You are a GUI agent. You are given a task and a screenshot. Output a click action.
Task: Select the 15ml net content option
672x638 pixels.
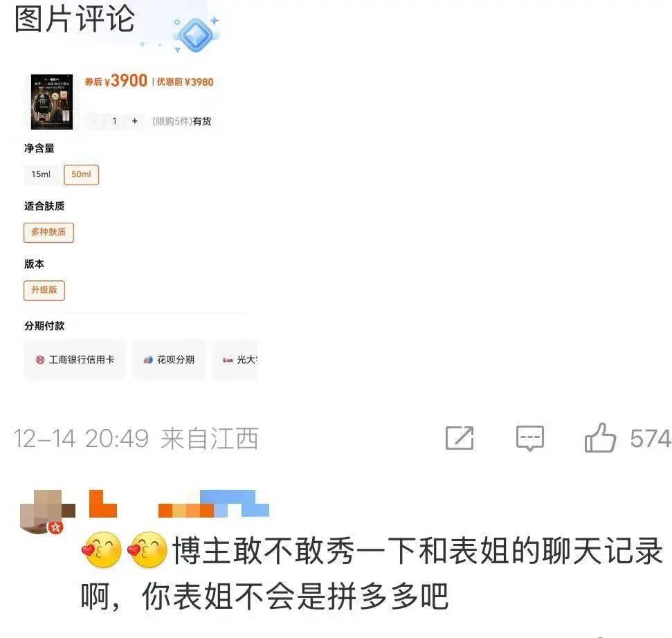pyautogui.click(x=41, y=174)
